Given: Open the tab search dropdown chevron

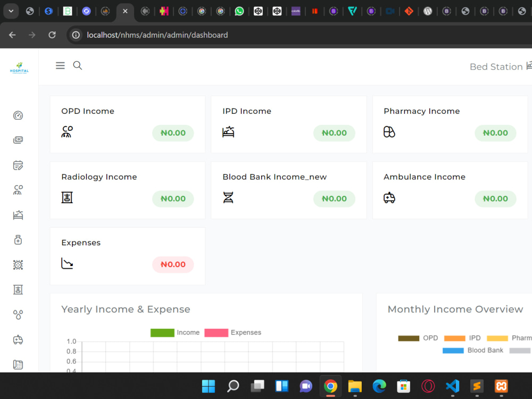Looking at the screenshot, I should (x=11, y=11).
